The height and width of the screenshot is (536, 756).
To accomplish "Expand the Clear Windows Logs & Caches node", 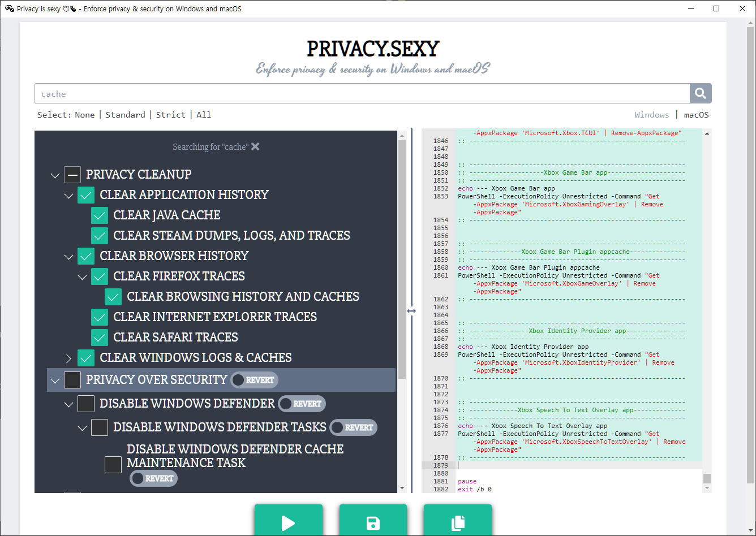I will (x=68, y=358).
